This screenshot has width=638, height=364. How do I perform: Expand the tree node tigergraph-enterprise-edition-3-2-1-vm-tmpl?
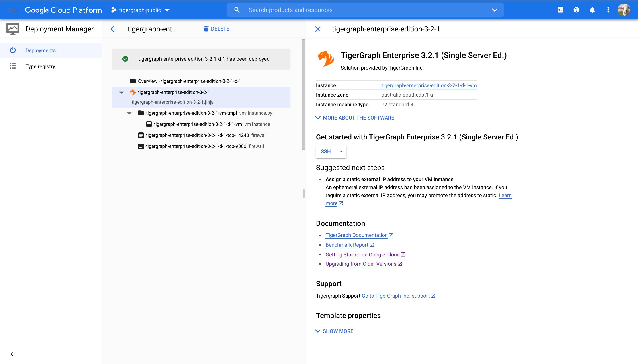pyautogui.click(x=129, y=113)
